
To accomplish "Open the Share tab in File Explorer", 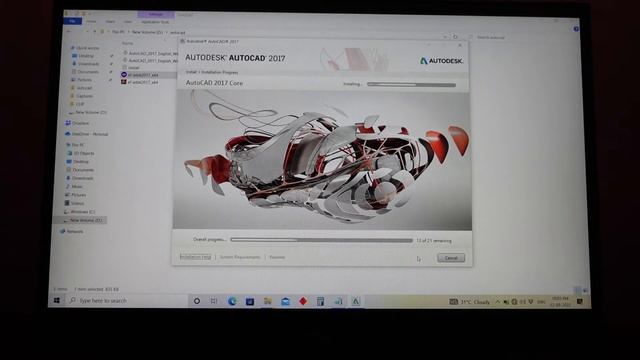I will click(110, 22).
